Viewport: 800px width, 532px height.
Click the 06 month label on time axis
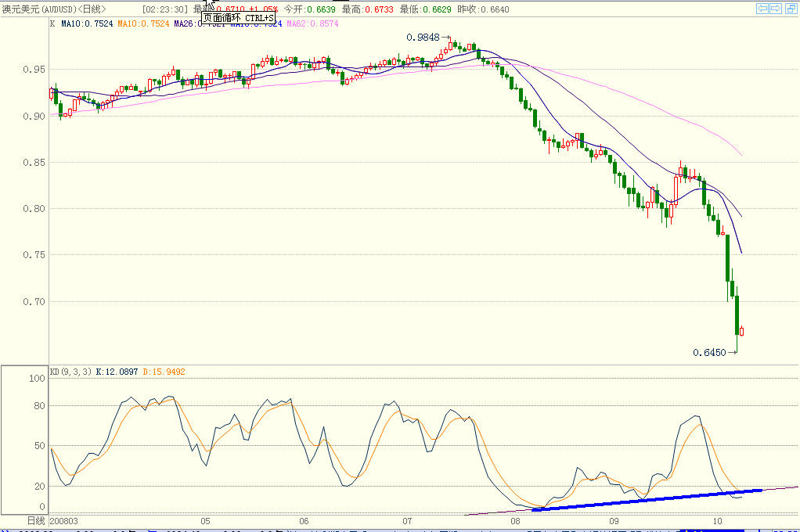[x=304, y=521]
